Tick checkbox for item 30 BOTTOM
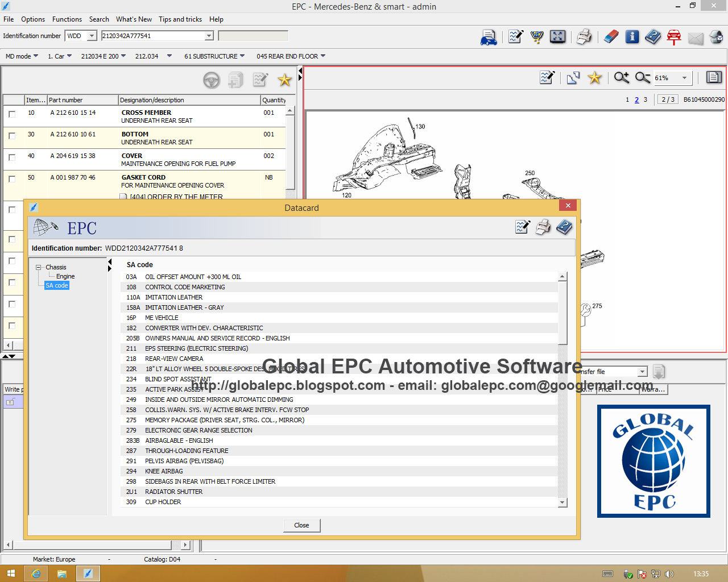Screen dimensions: 728x582 pos(12,136)
